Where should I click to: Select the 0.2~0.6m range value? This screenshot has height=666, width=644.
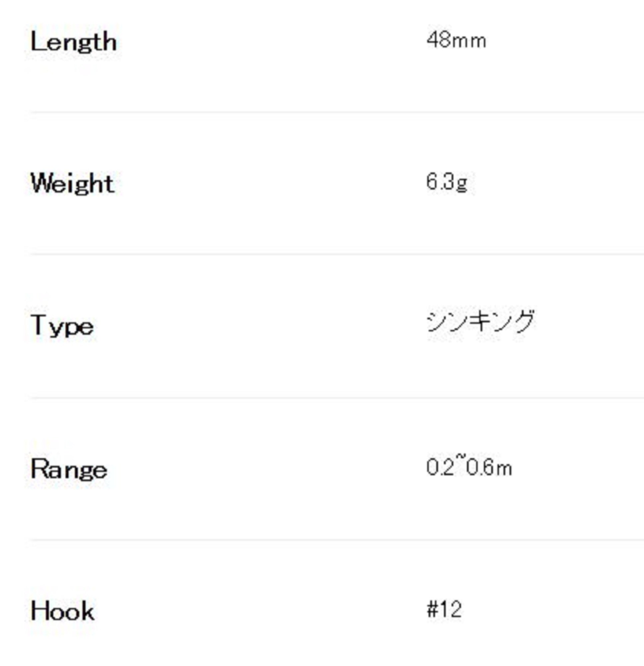tap(469, 468)
